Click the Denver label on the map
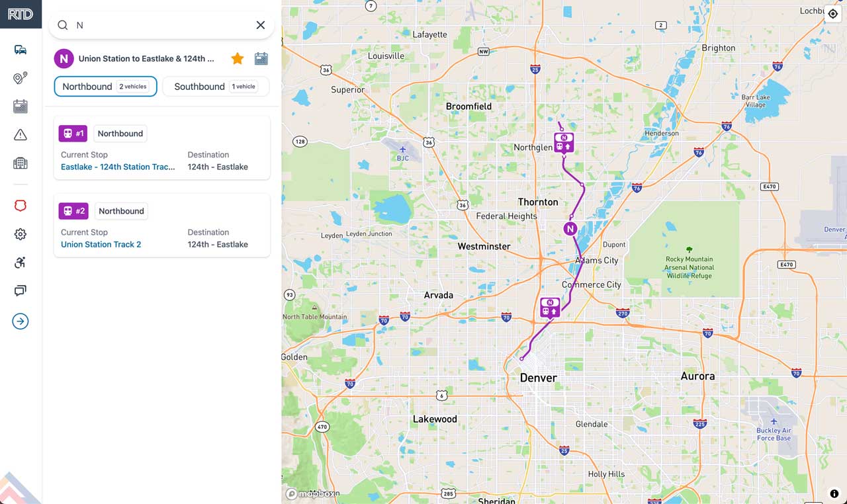 pyautogui.click(x=538, y=378)
